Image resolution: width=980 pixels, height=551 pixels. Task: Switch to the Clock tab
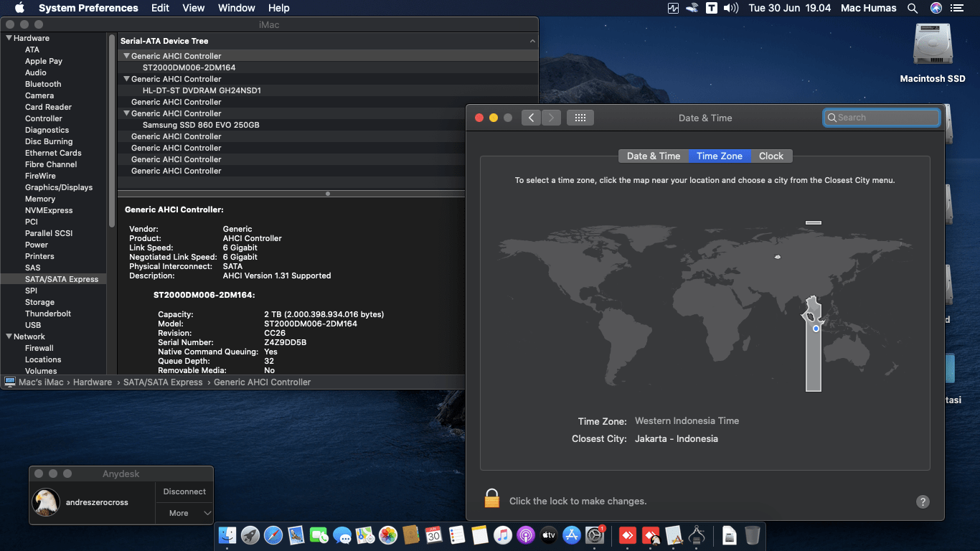point(771,156)
